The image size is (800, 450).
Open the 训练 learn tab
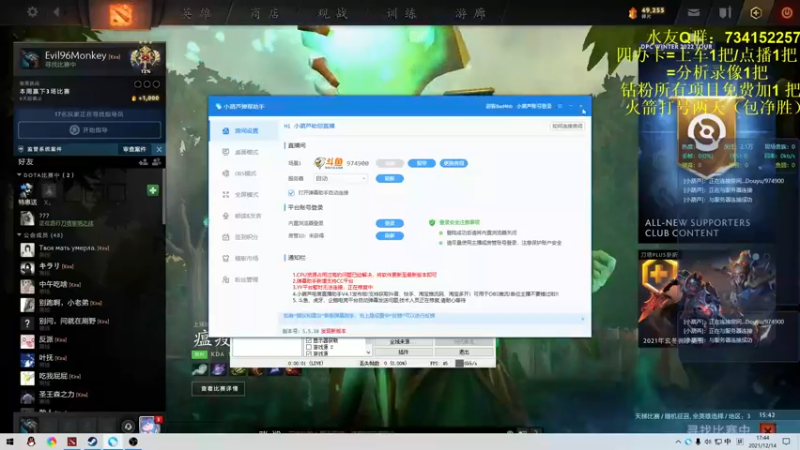pos(402,13)
